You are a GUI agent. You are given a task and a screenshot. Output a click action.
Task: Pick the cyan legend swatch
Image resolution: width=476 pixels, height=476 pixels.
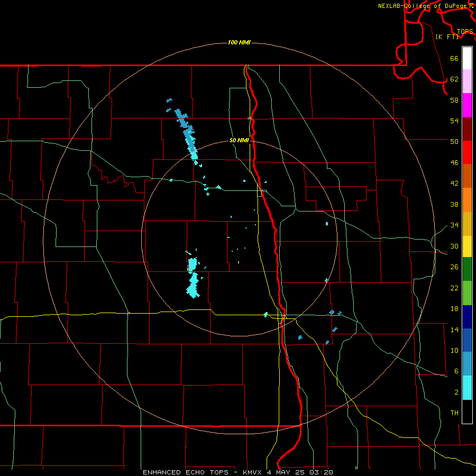[x=467, y=388]
